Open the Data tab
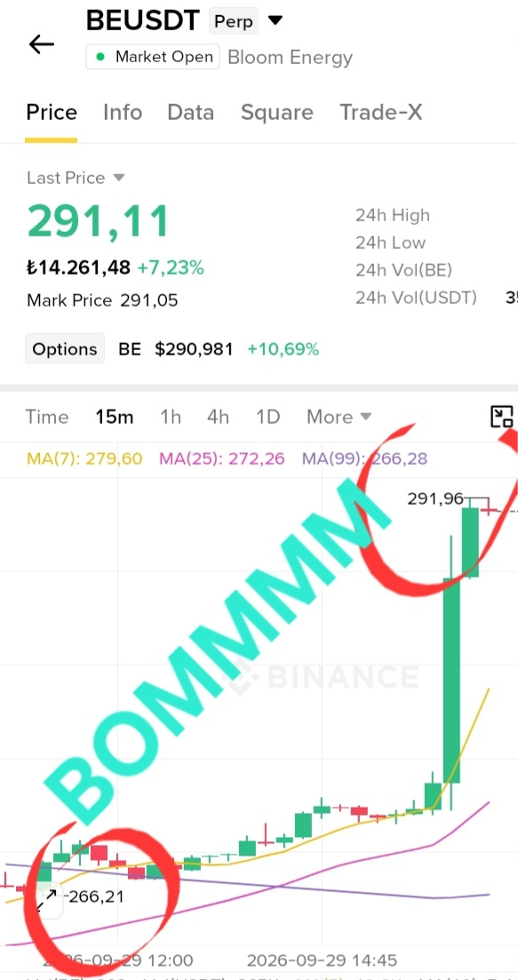Screen dimensions: 518x980 tap(190, 113)
